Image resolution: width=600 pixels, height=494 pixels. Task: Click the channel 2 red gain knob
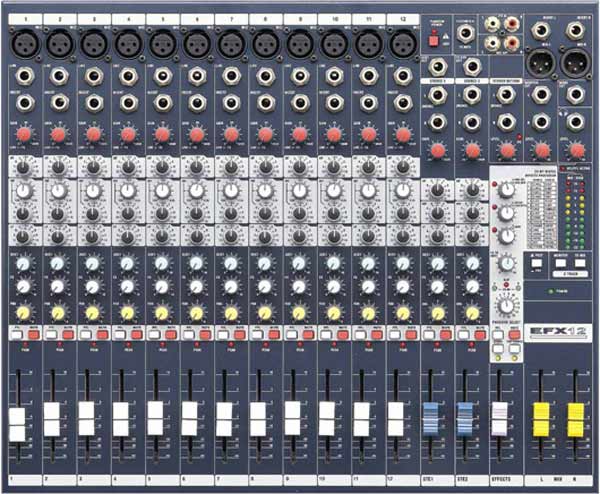pyautogui.click(x=58, y=134)
